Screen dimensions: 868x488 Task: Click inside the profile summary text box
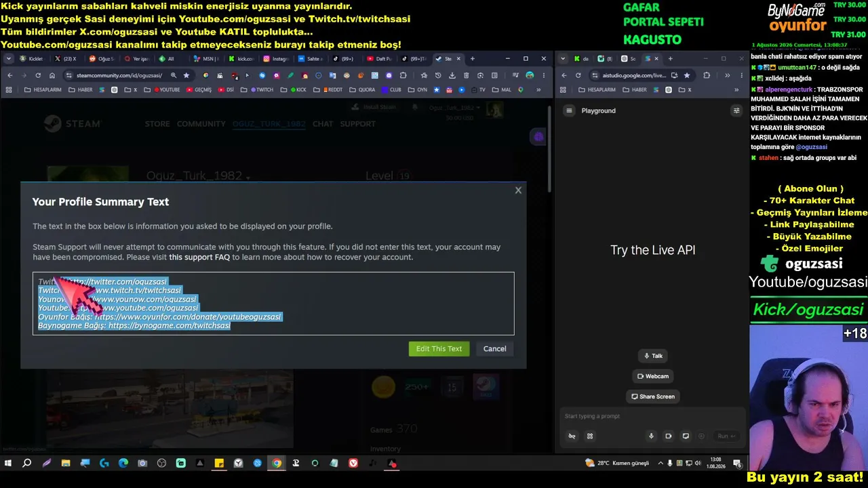[273, 304]
